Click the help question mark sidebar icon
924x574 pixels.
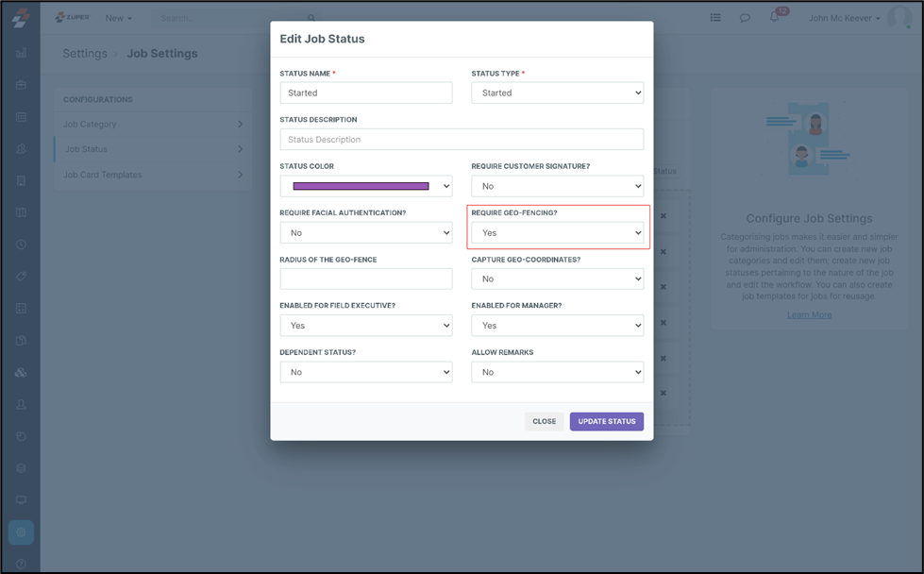click(x=21, y=565)
